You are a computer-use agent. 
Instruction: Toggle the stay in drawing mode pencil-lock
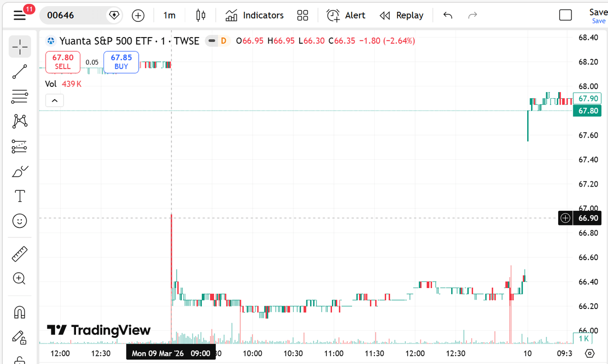pos(19,337)
